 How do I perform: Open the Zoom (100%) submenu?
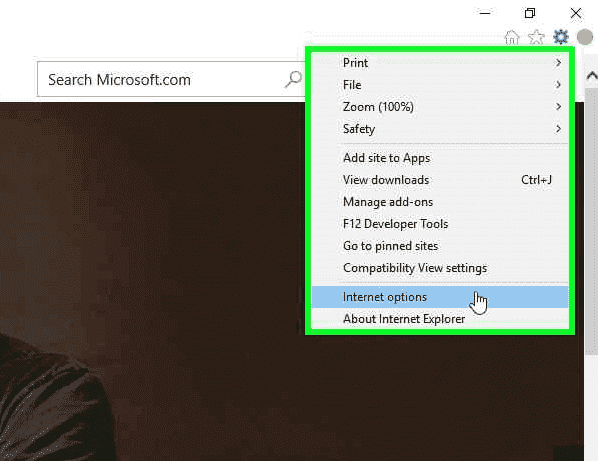pos(440,107)
